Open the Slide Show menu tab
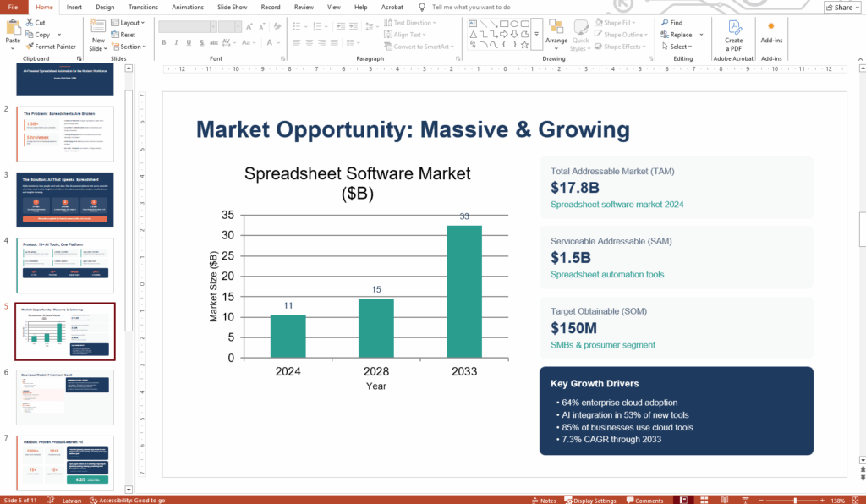The width and height of the screenshot is (866, 504). [233, 7]
